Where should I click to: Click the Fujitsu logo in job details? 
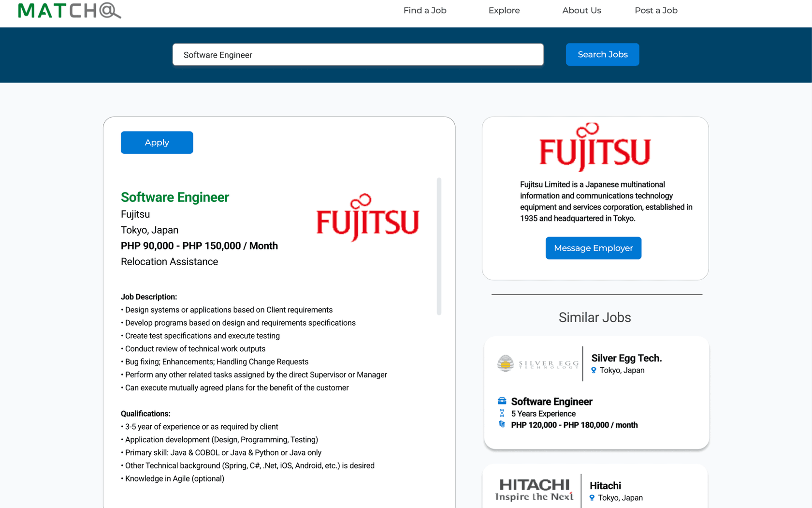coord(368,218)
